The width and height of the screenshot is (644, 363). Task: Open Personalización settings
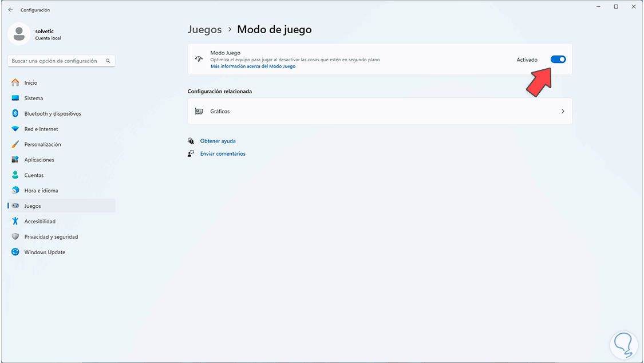tap(61, 144)
